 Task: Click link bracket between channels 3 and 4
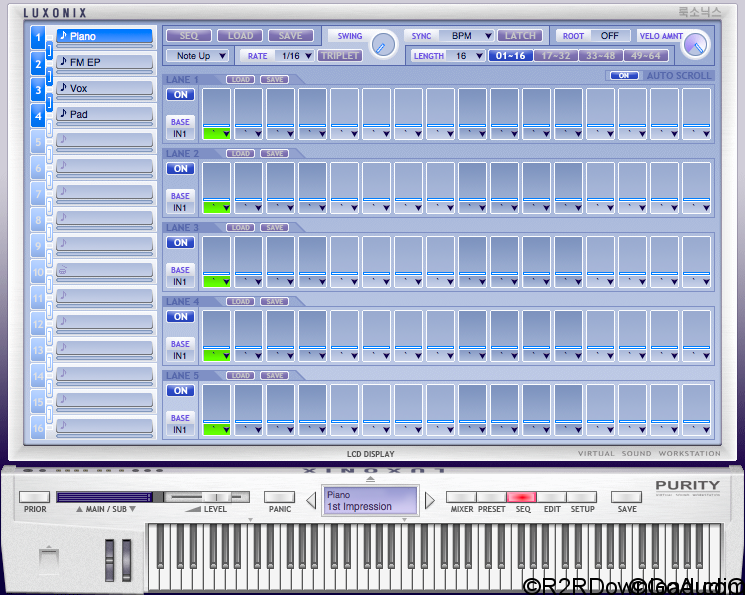pos(49,103)
